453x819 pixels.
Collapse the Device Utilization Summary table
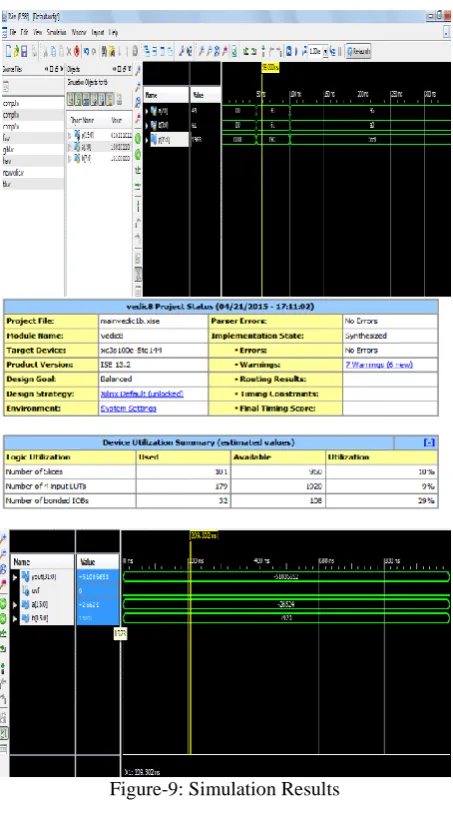429,443
